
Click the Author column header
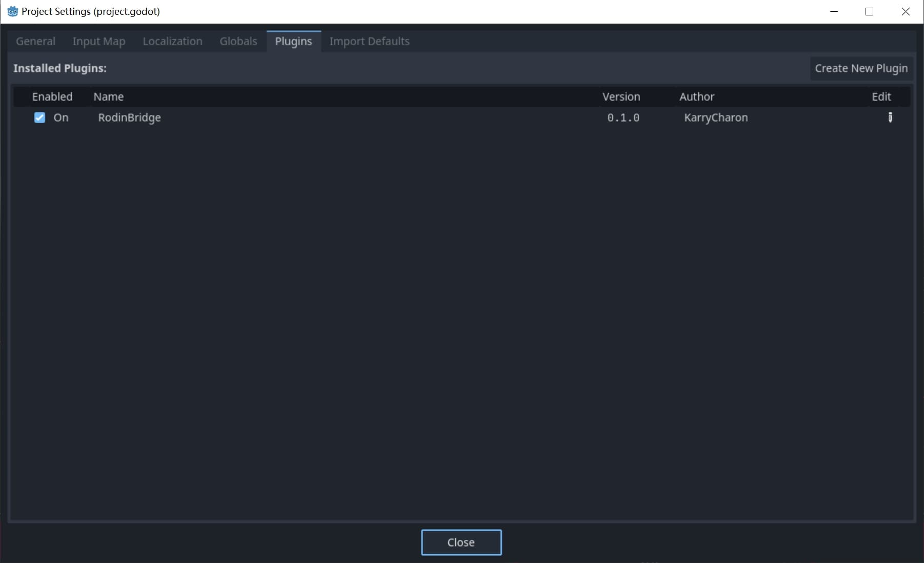point(697,96)
